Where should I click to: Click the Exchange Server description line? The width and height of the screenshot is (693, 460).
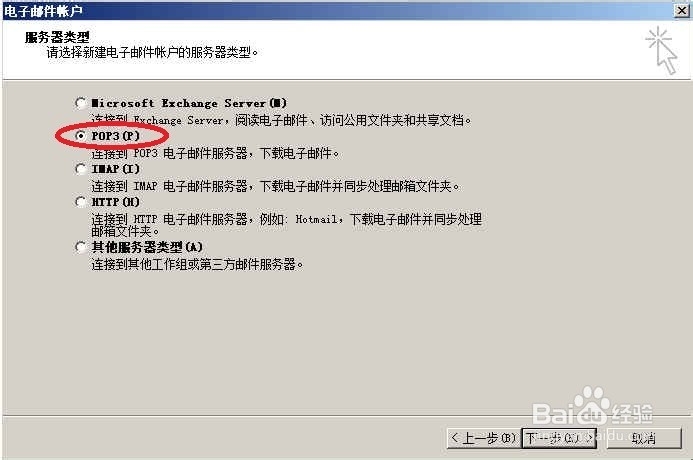pos(282,120)
